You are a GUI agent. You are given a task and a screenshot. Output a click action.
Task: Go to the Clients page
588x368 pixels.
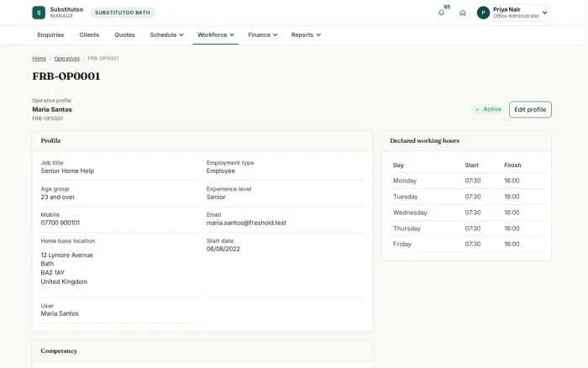click(x=89, y=35)
